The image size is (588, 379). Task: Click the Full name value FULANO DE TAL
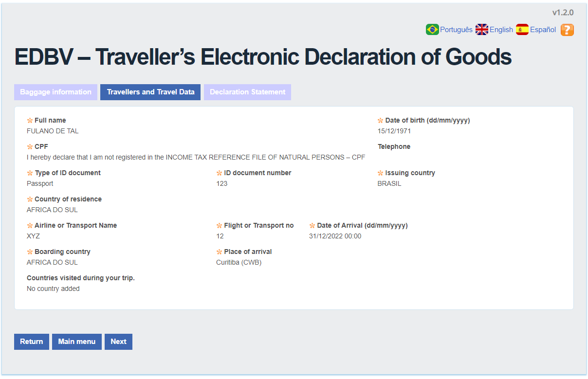53,131
